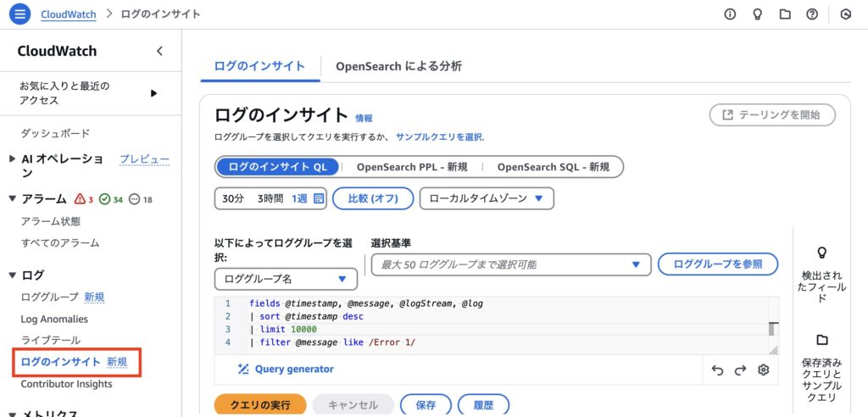Open the ローカルタイムゾーン dropdown

(x=487, y=199)
